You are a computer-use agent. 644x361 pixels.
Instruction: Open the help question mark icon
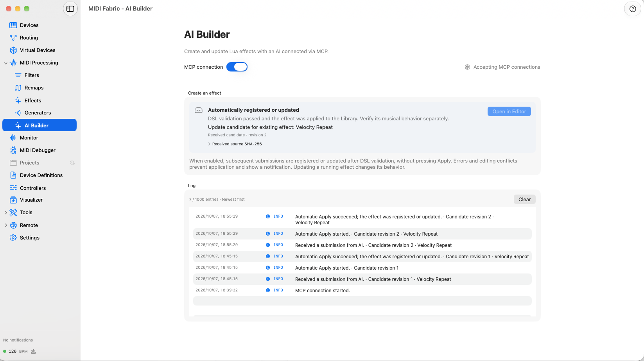pos(633,9)
